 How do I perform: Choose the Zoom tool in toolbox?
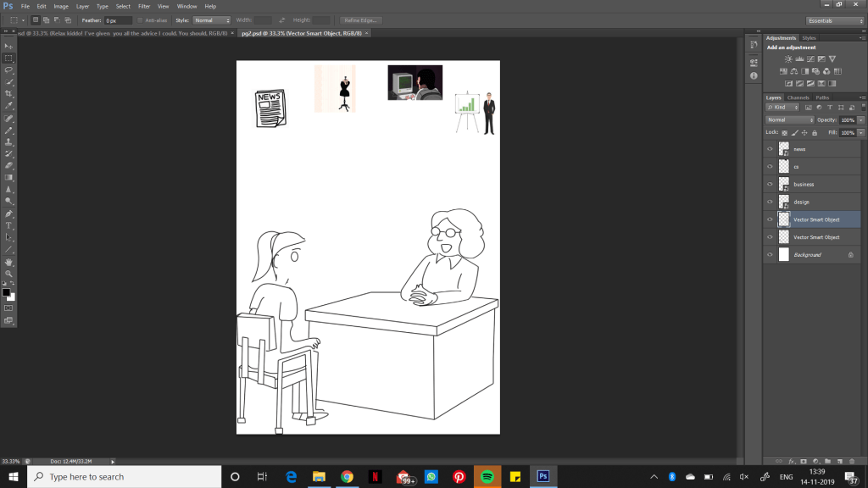[x=9, y=274]
